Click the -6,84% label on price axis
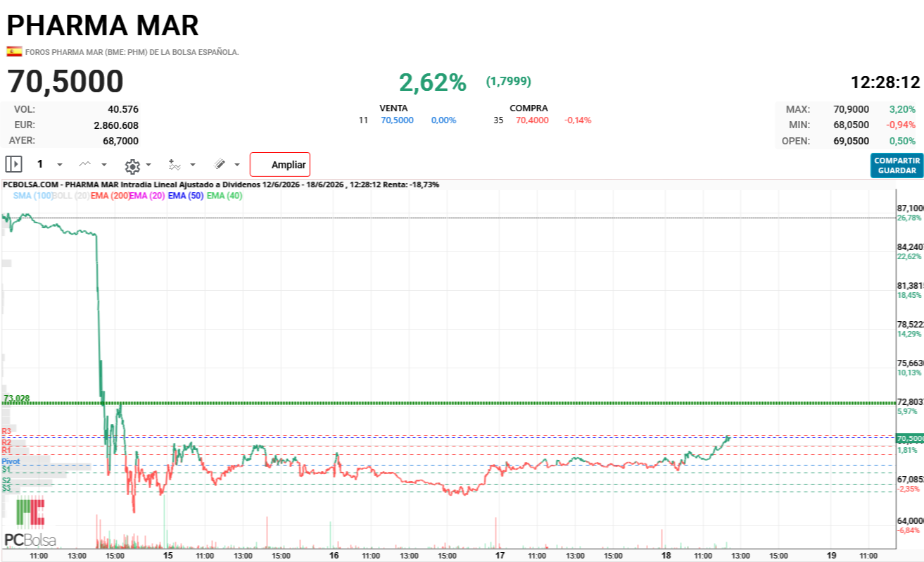The width and height of the screenshot is (924, 562). (909, 530)
